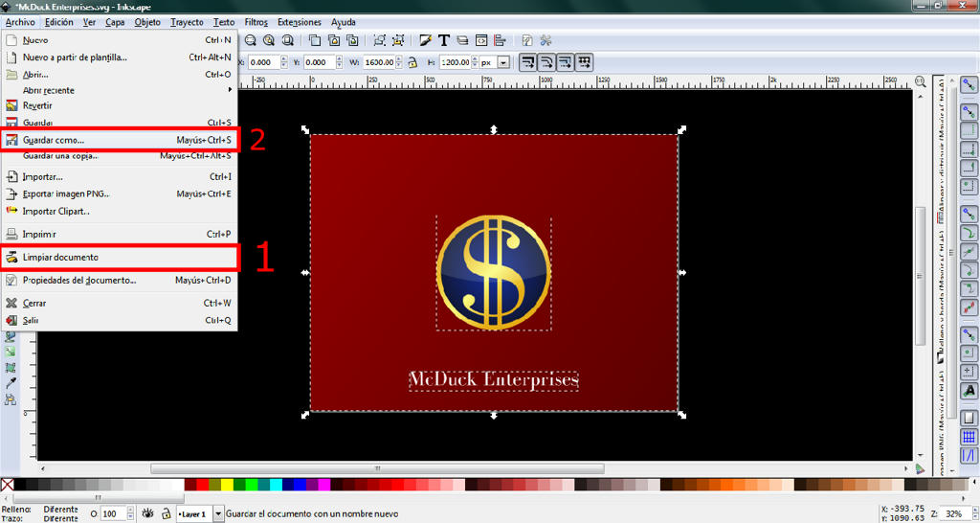Image resolution: width=980 pixels, height=523 pixels.
Task: Click the Ungroup objects toolbar icon
Action: [398, 40]
